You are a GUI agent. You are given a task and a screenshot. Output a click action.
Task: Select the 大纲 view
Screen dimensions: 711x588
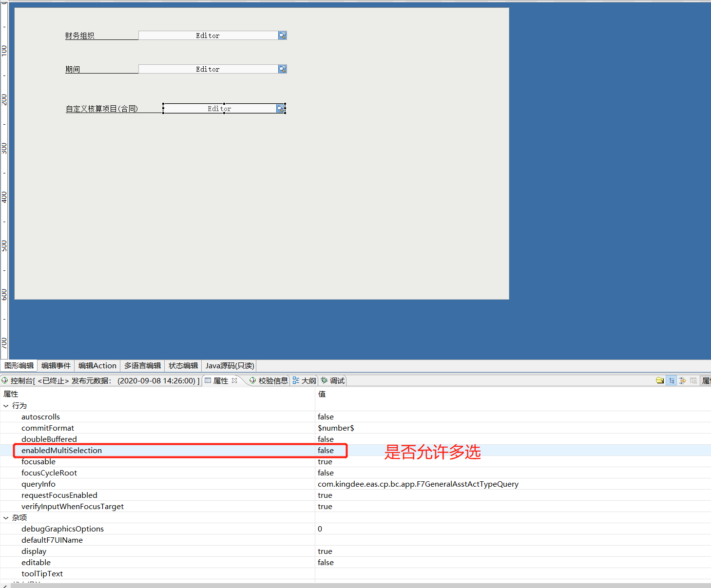click(x=308, y=380)
